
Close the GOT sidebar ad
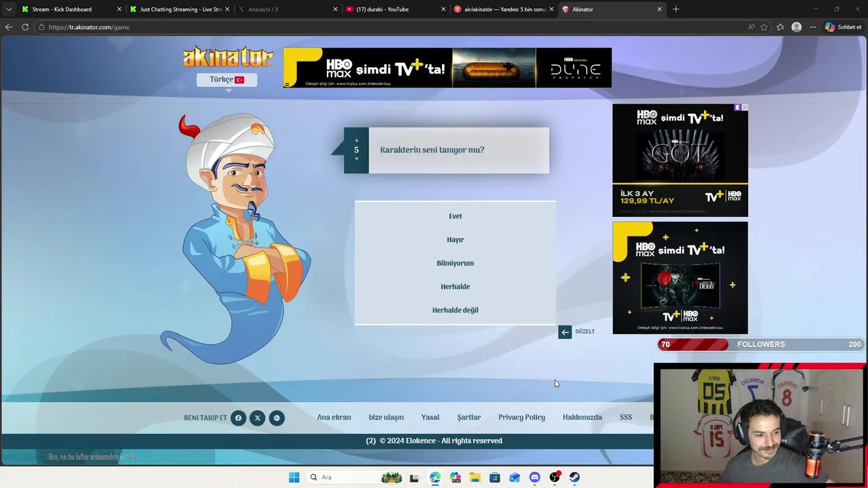click(x=745, y=107)
